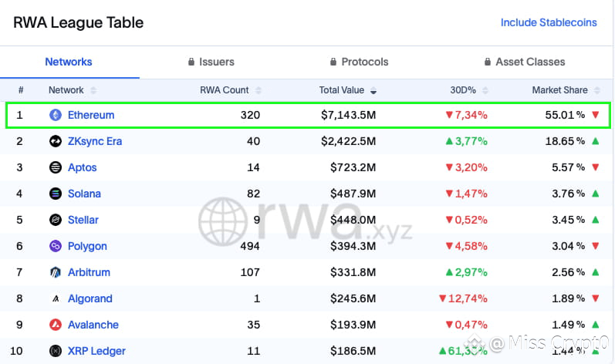Viewport: 615px width, 364px height.
Task: Click the $2,422.5M total value cell
Action: click(348, 141)
